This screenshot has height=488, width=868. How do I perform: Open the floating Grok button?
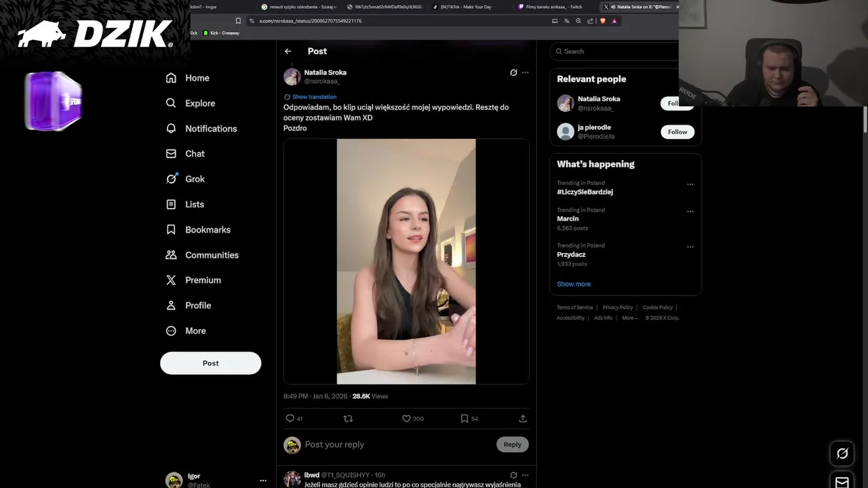click(x=842, y=453)
